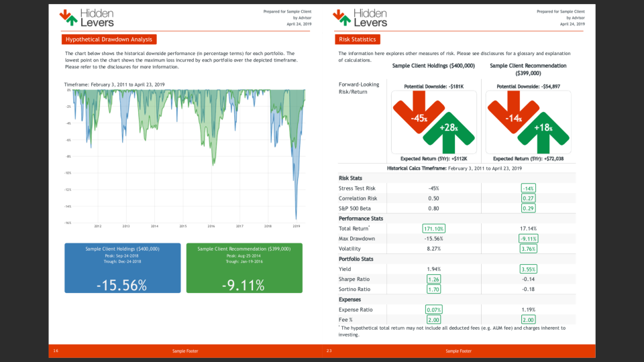Screen dimensions: 644x362
Task: Click the highlighted 171.10% Total Return value
Action: tap(433, 229)
